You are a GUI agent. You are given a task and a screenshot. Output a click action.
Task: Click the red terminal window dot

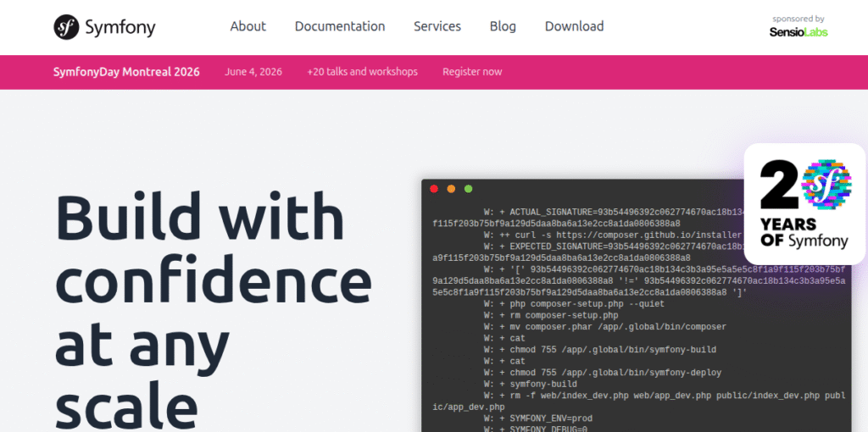434,189
